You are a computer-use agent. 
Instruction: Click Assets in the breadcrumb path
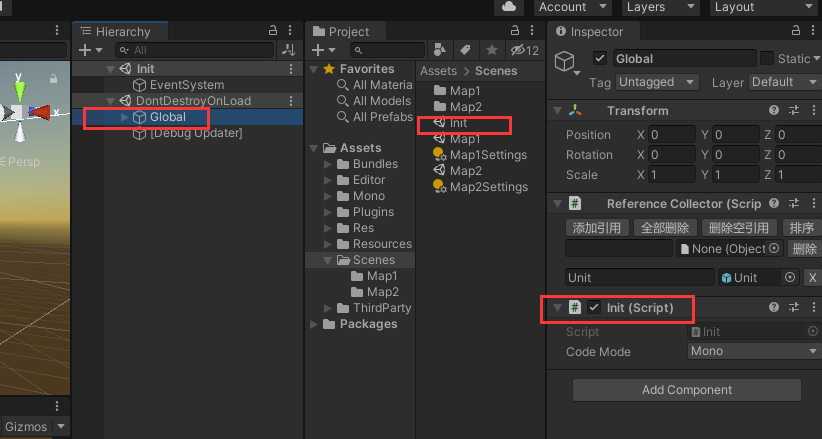(438, 71)
